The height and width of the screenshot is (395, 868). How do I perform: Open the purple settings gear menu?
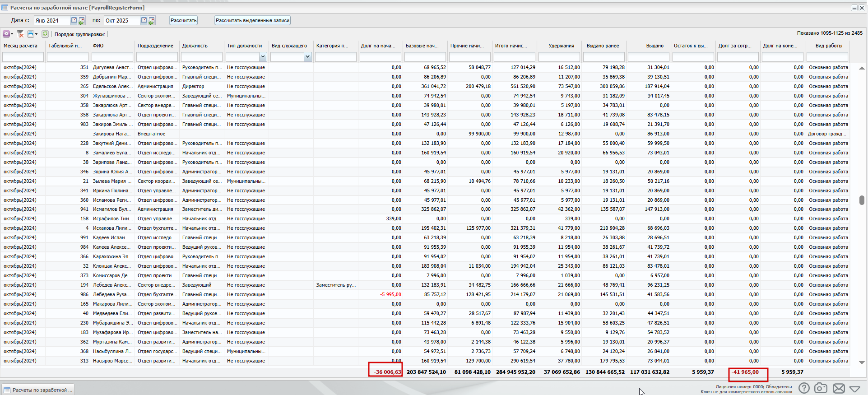coord(6,34)
